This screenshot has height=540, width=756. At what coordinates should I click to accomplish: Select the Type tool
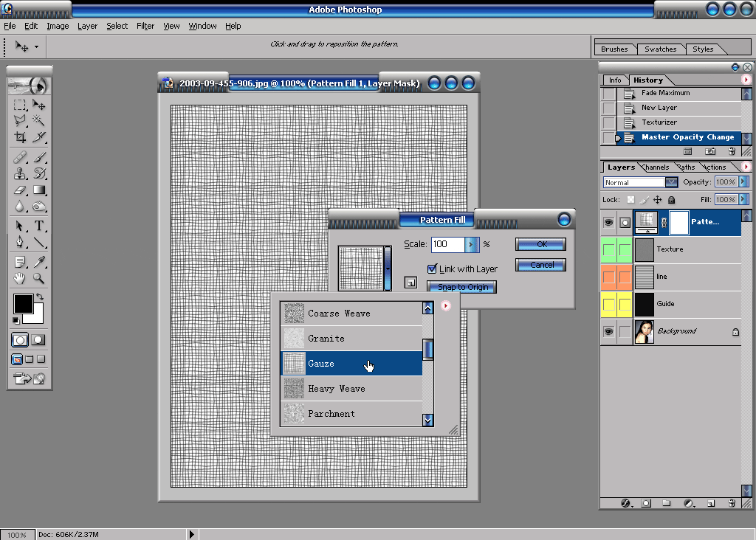coord(38,226)
